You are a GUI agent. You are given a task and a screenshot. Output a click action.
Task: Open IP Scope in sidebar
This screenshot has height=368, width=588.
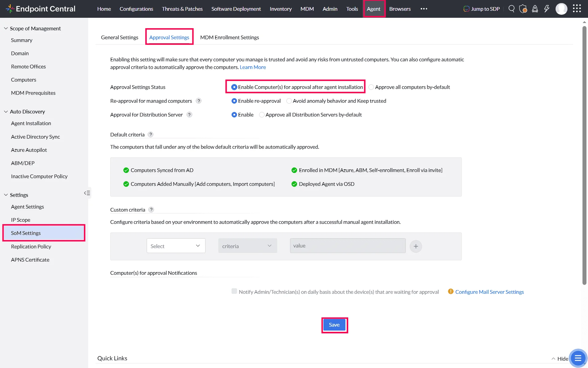tap(21, 220)
